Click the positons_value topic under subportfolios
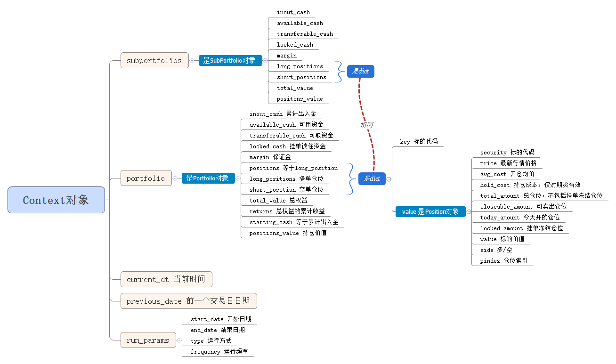Viewport: 616px width, 364px height. click(x=300, y=98)
